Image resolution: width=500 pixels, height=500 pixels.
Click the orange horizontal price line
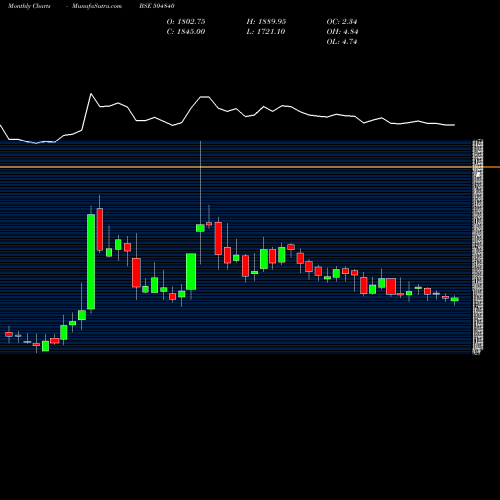pos(250,167)
